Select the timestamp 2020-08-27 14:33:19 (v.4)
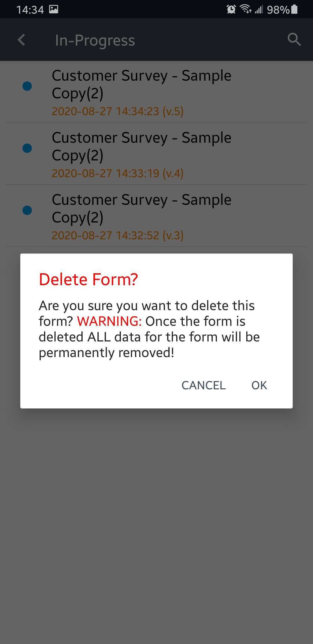Screen dimensions: 313x644 coord(118,173)
